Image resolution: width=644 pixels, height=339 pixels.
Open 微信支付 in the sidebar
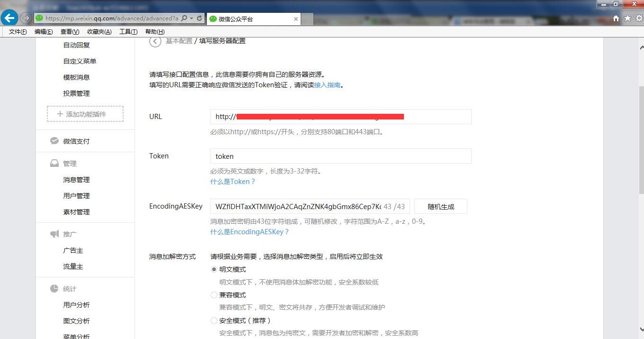pos(77,141)
